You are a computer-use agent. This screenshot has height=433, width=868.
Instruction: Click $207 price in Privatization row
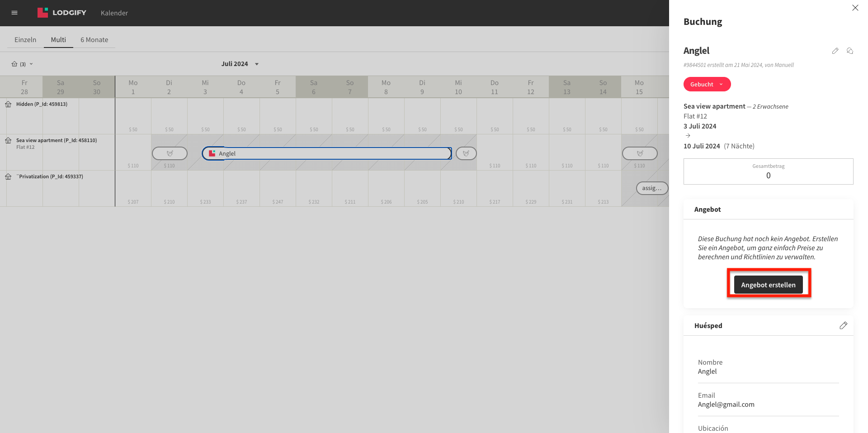click(133, 202)
